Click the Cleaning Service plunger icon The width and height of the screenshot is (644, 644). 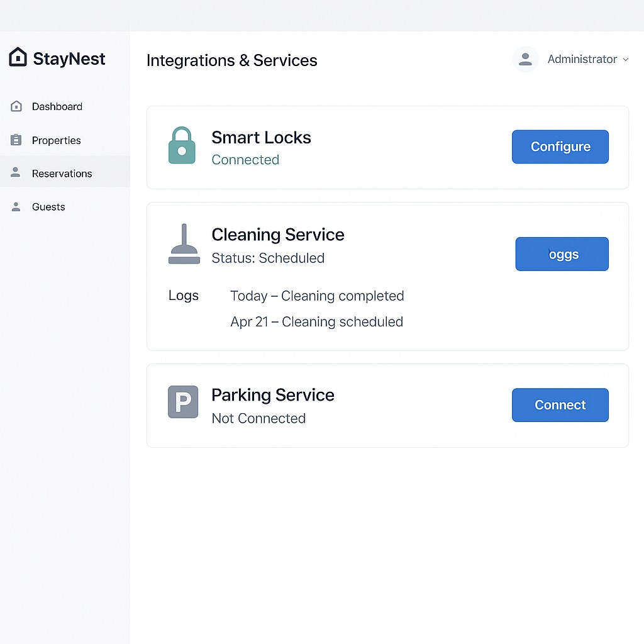coord(184,244)
